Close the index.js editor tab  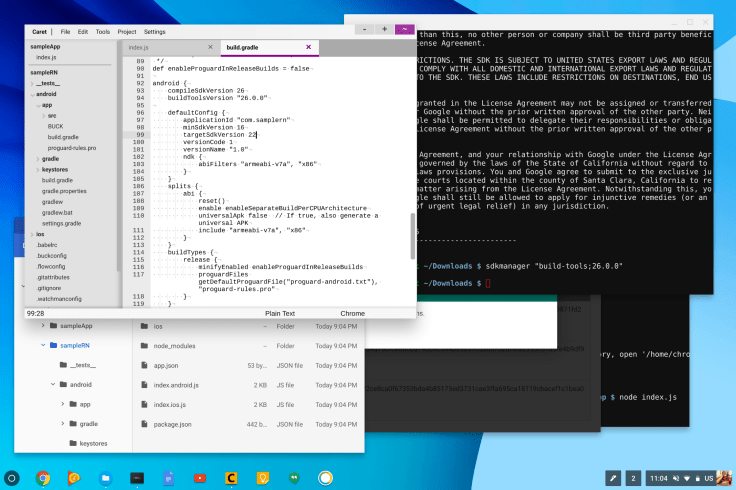coord(210,47)
